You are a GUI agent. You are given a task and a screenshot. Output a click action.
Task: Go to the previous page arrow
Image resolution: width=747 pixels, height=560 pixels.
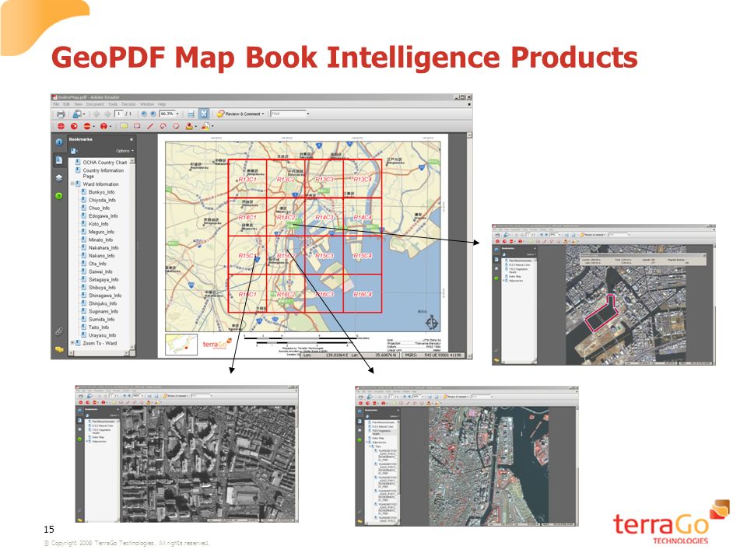[96, 114]
